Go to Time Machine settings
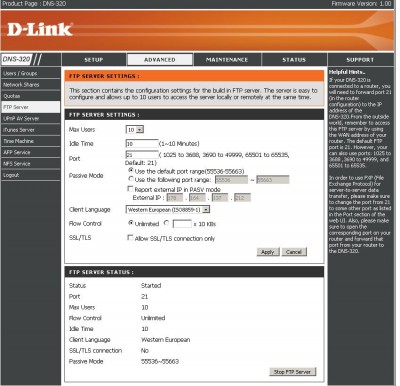Image resolution: width=400 pixels, height=386 pixels. point(30,141)
